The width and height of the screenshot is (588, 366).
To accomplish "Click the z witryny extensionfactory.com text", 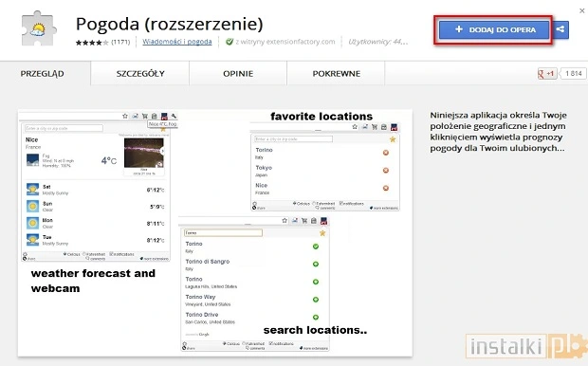I will (x=285, y=42).
